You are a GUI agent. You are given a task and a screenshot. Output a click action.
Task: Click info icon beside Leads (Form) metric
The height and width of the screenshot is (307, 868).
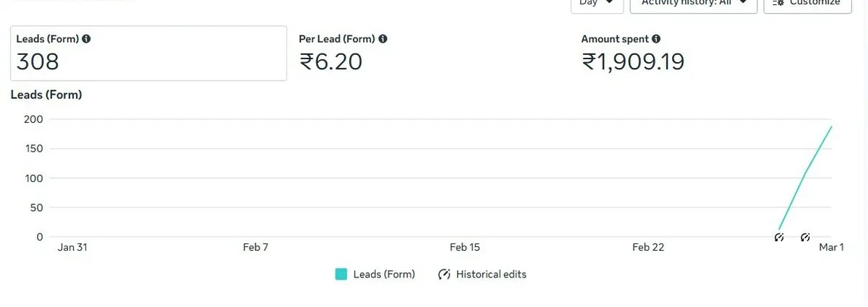point(87,39)
